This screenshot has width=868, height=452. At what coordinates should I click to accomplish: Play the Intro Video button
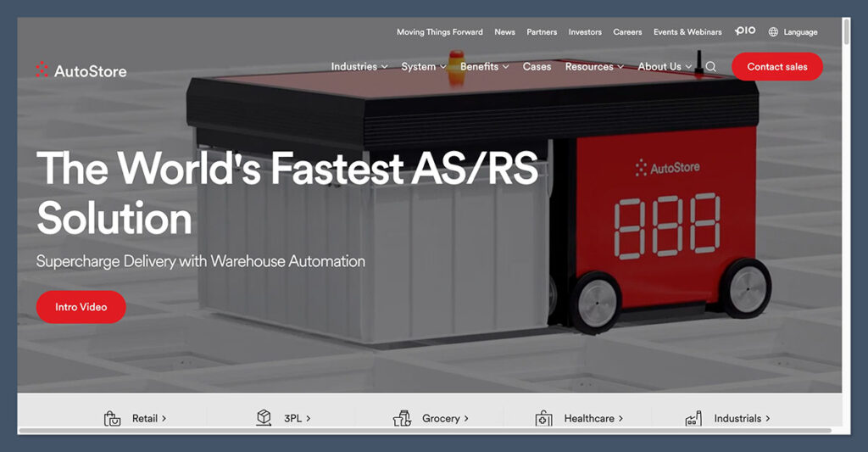[x=81, y=307]
